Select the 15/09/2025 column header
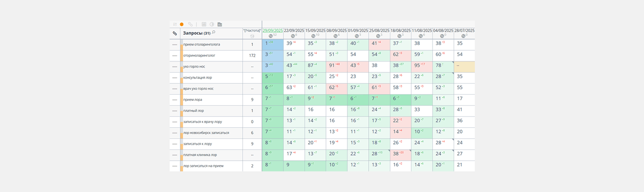Screen dimensions: 644x192 [315, 30]
